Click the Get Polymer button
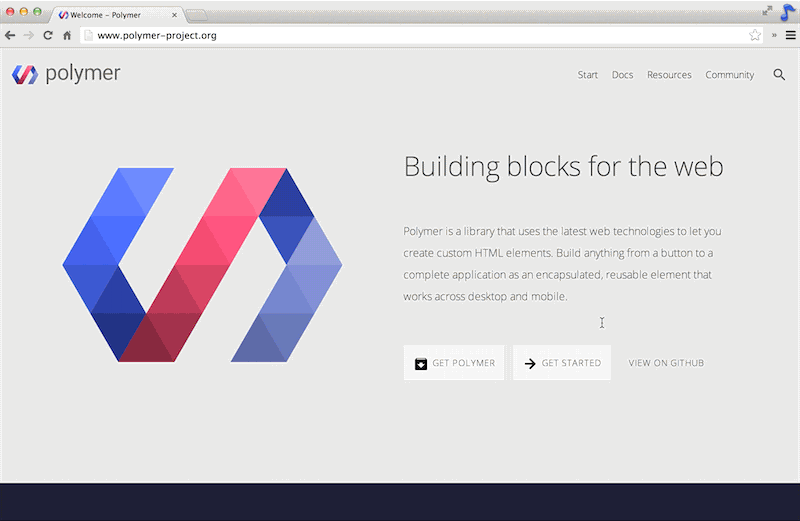 pyautogui.click(x=454, y=363)
